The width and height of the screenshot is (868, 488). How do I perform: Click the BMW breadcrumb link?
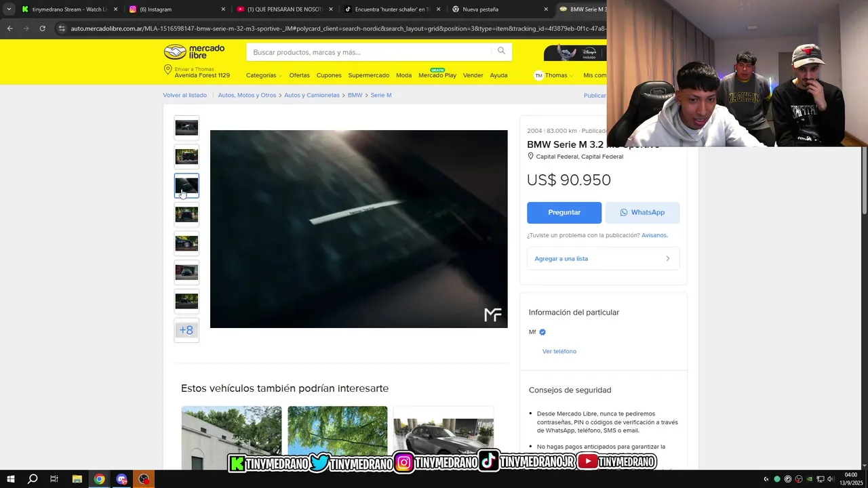pos(355,96)
